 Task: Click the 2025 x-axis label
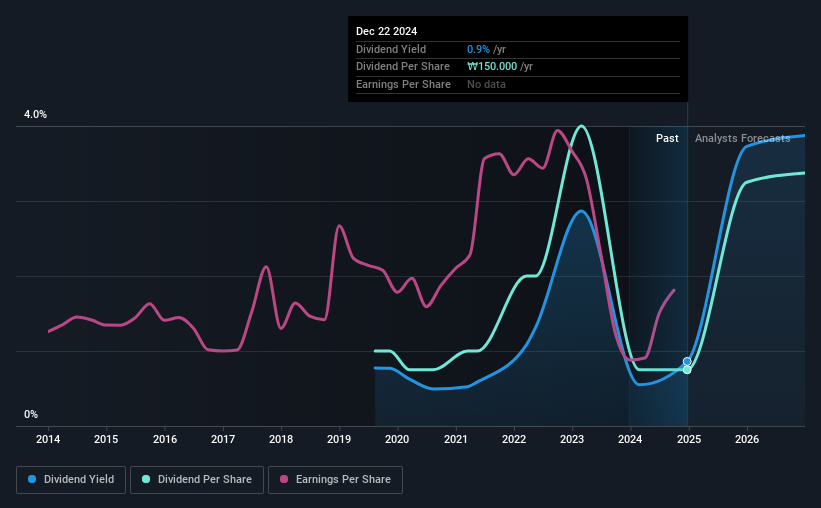pyautogui.click(x=689, y=439)
